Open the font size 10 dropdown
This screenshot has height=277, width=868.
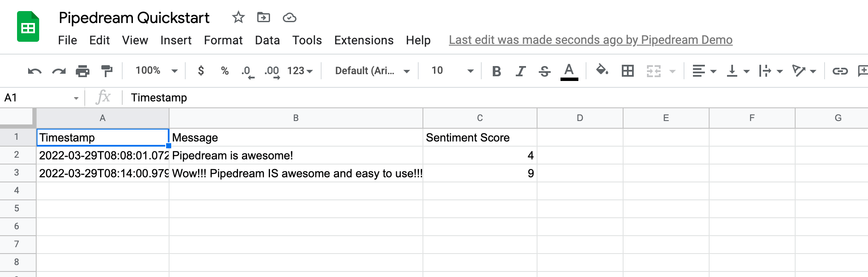[x=451, y=71]
